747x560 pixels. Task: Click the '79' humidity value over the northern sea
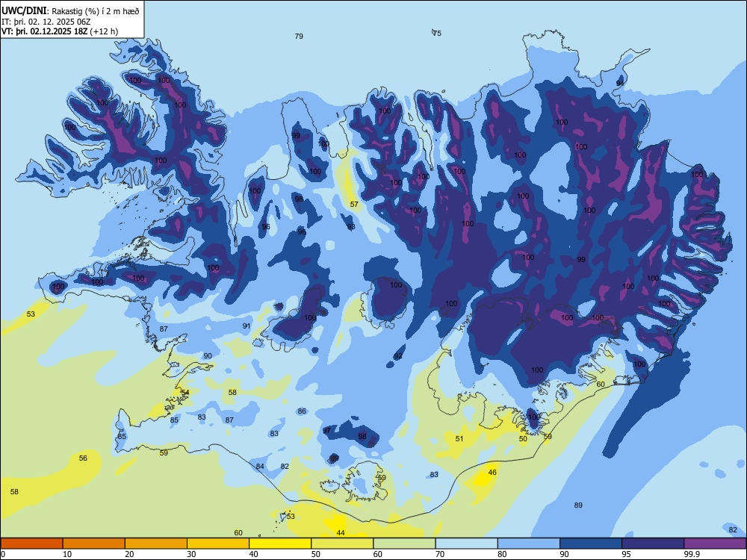click(299, 36)
